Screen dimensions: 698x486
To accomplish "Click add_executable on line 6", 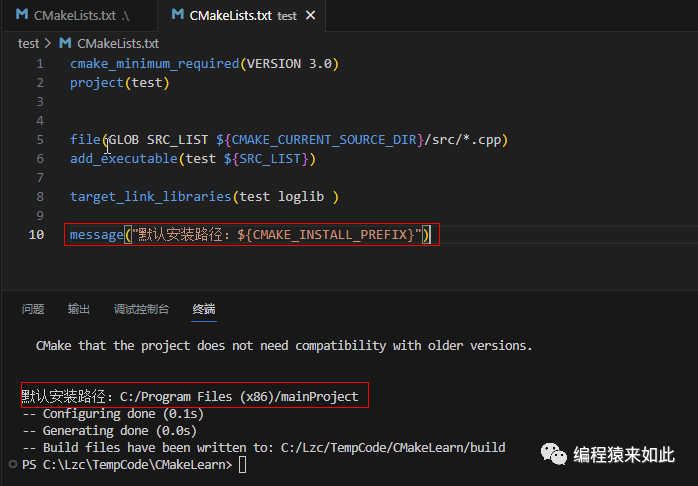I will (124, 158).
